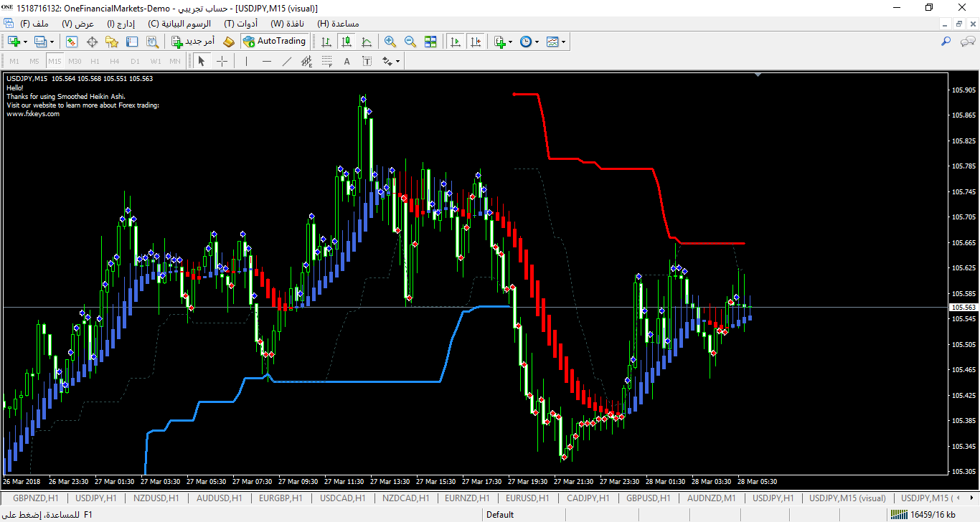Click the أمر جديد new order button
The width and height of the screenshot is (980, 522).
point(192,42)
